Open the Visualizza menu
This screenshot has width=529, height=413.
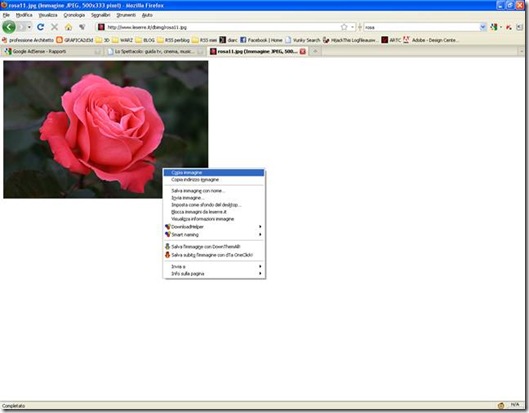48,15
